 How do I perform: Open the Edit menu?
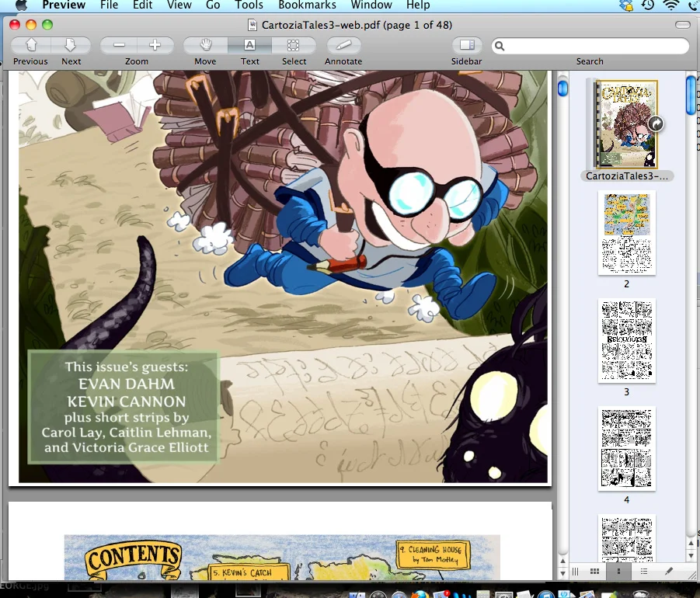click(142, 5)
